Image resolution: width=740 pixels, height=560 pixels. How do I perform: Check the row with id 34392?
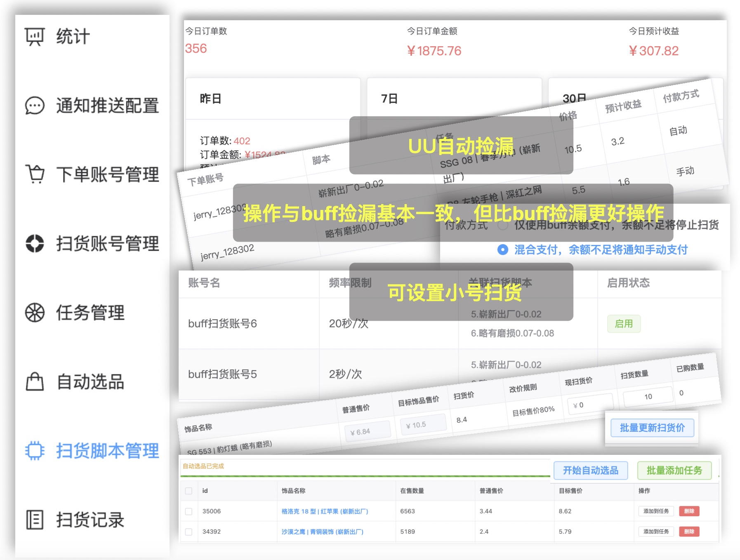point(189,532)
